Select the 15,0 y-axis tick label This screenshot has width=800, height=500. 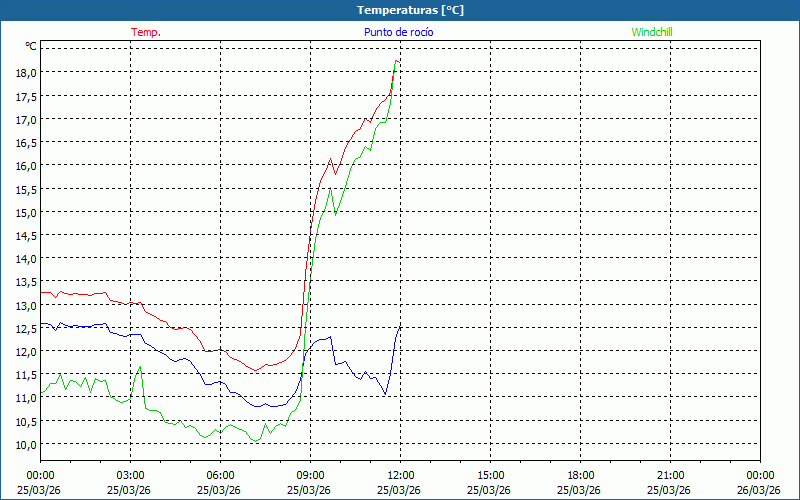point(25,212)
